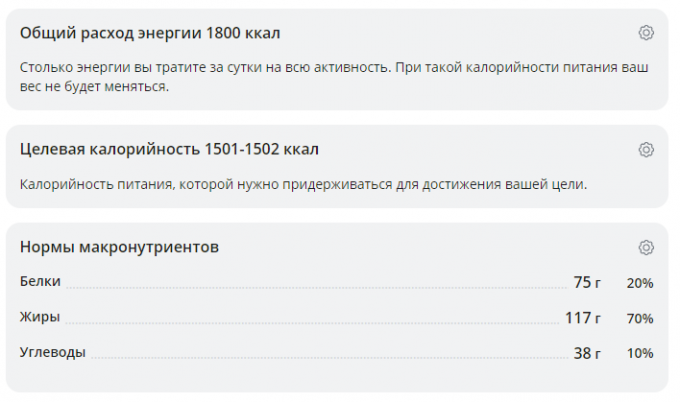The height and width of the screenshot is (402, 680).
Task: Click the 70% share for Жиры
Action: coord(640,319)
